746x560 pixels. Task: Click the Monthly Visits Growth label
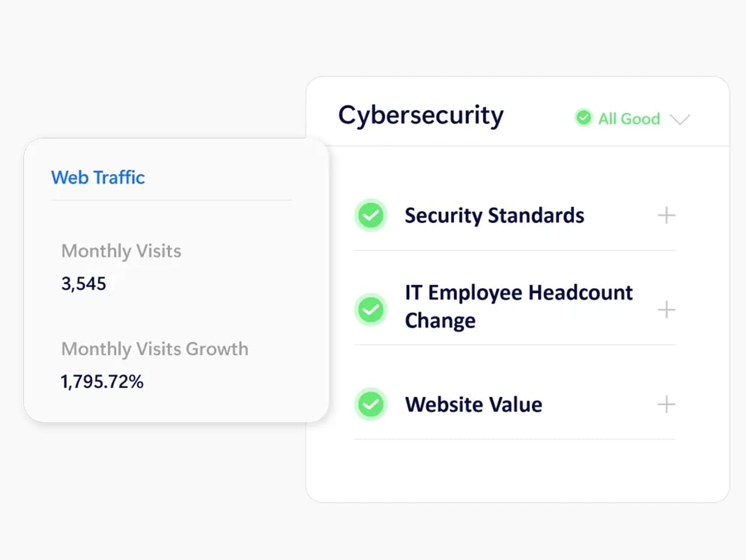(155, 349)
